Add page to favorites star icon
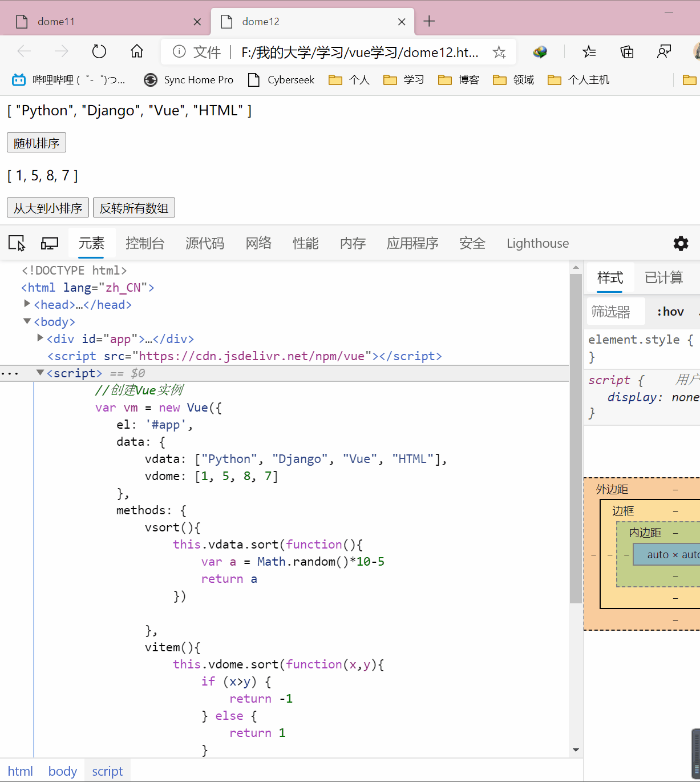 pos(499,53)
